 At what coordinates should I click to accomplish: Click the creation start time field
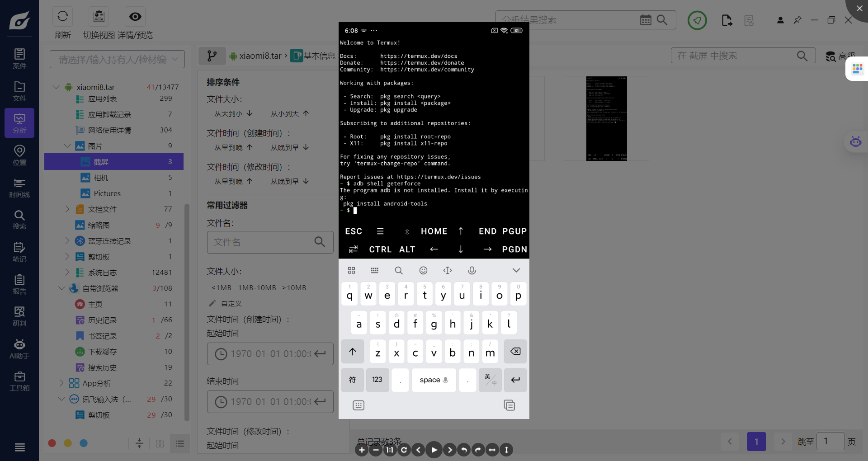tap(270, 353)
